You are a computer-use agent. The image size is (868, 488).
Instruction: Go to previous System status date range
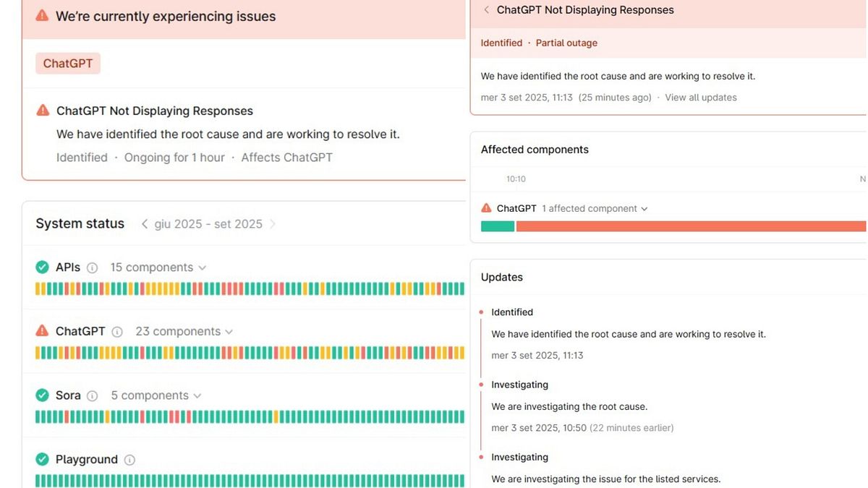coord(145,224)
